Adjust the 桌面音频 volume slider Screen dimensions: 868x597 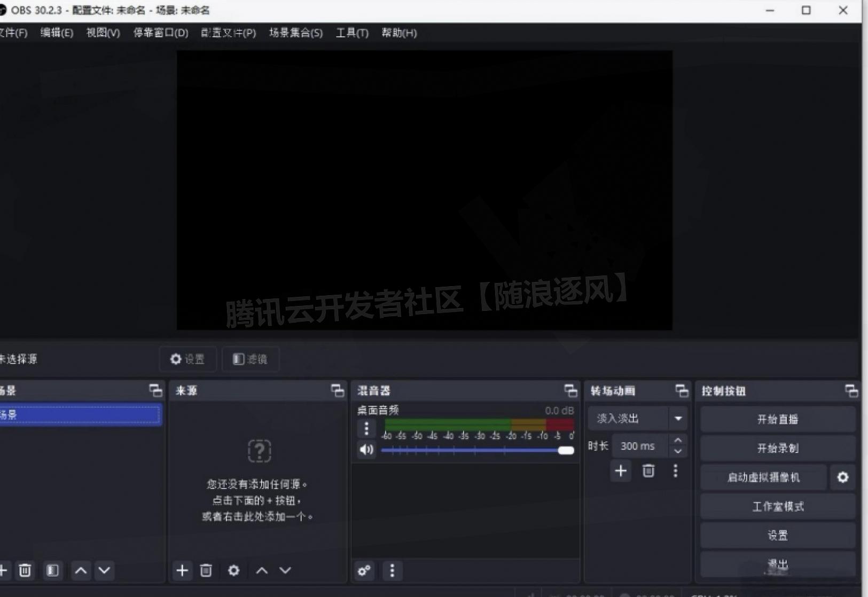477,450
